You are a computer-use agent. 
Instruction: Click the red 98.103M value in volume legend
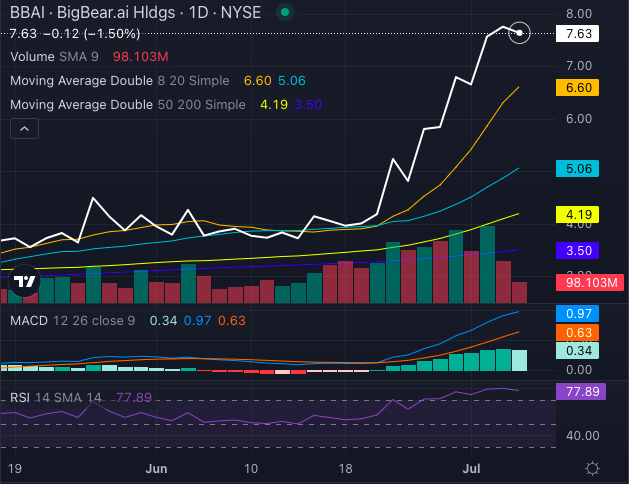(140, 57)
